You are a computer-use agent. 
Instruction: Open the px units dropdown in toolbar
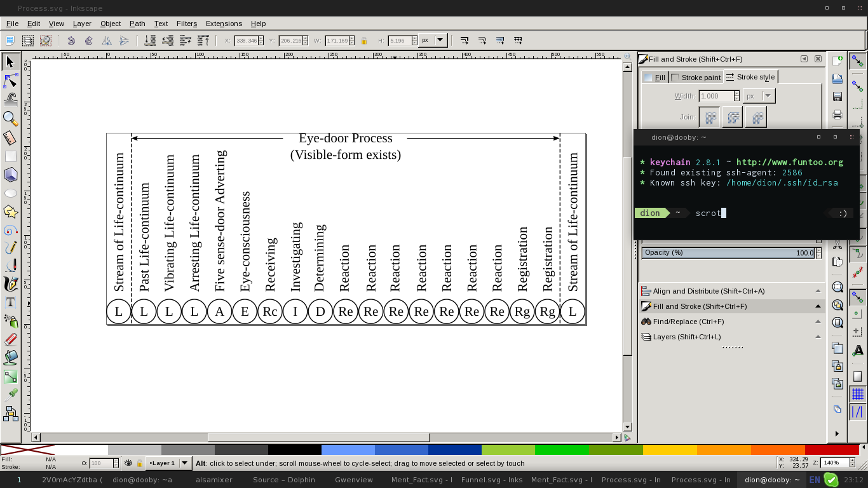tap(433, 40)
